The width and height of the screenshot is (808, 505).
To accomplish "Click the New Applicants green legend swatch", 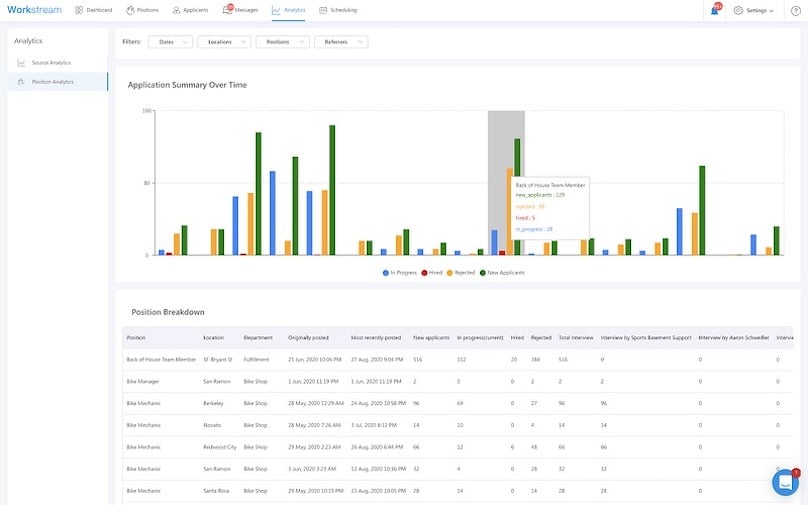I will [482, 272].
